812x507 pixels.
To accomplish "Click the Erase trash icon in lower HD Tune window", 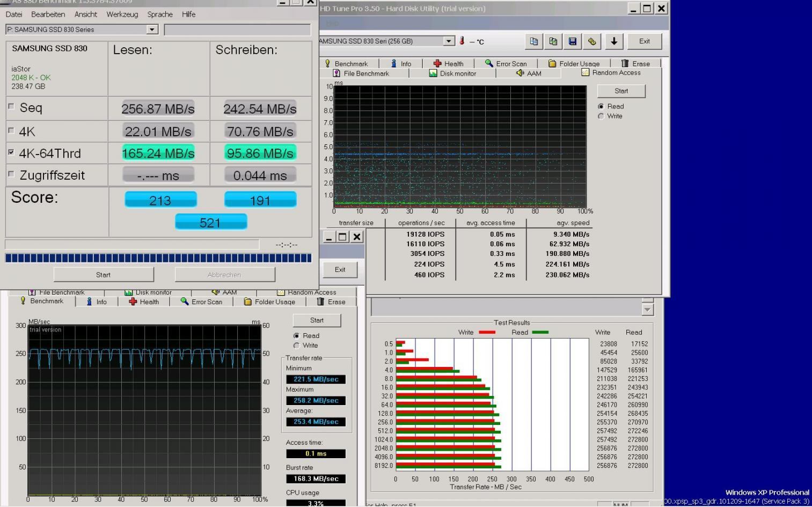I will [x=320, y=302].
